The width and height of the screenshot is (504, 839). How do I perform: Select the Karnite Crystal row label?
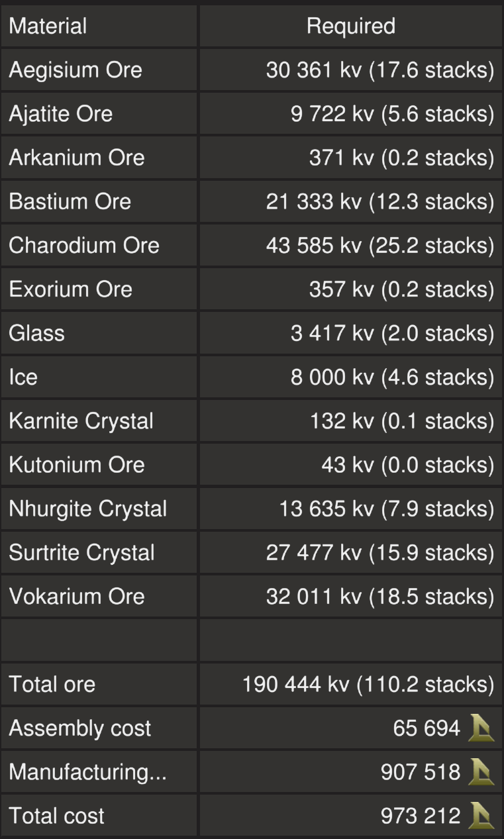coord(81,421)
